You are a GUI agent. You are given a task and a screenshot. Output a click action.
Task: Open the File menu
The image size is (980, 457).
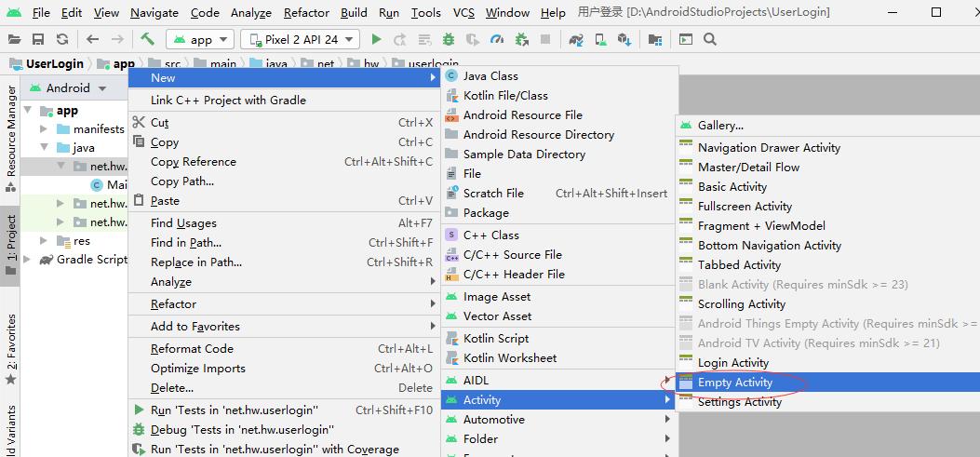point(41,12)
